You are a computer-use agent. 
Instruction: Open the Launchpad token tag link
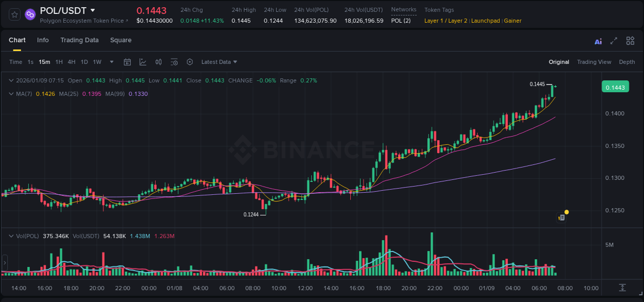click(485, 21)
